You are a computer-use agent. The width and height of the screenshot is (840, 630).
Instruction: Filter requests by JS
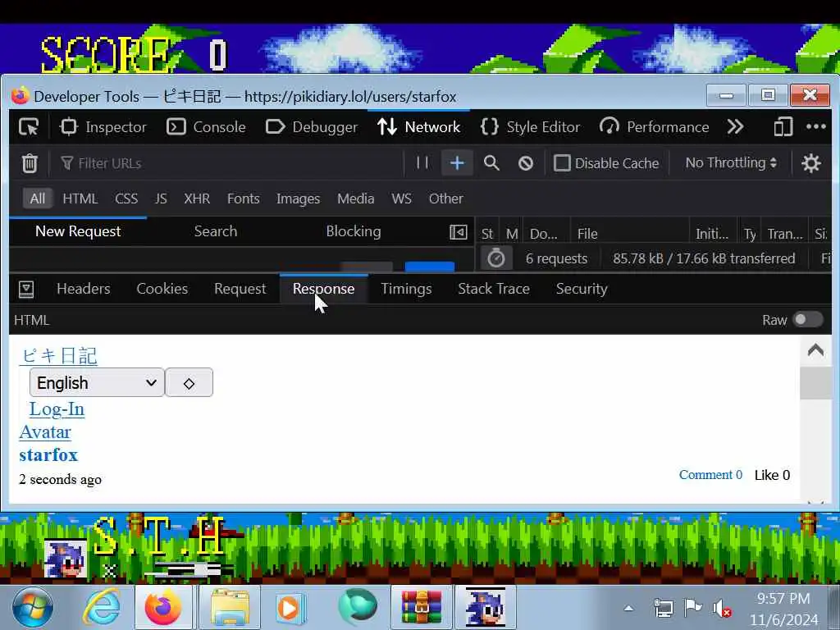pyautogui.click(x=161, y=199)
